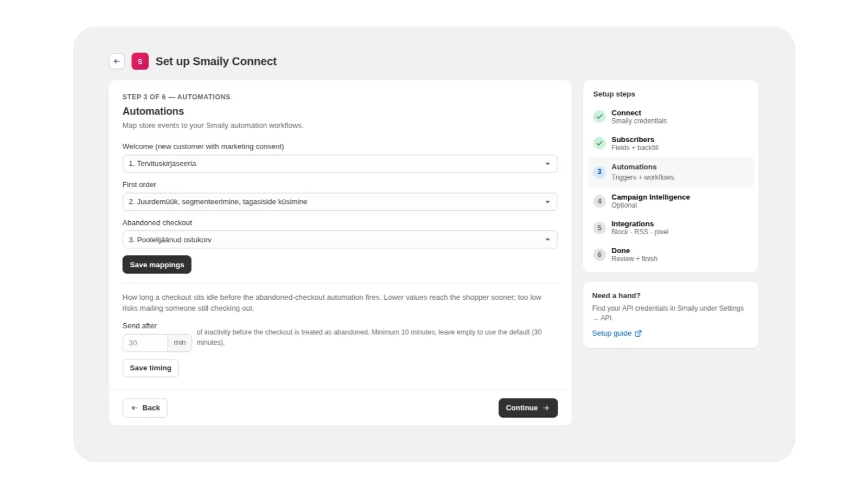Click the 'STEP 3 OF 6 — AUTOMATIONS' label
Viewport: 868px width, 488px height.
coord(176,97)
